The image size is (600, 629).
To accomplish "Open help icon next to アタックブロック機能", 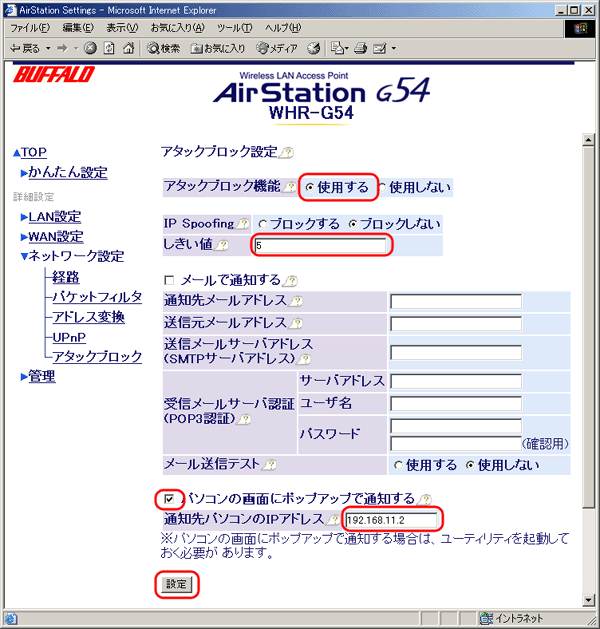I will coord(290,187).
